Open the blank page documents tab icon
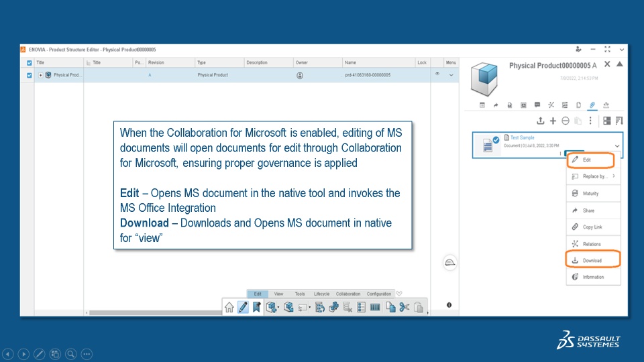Viewport: 644px width, 362px height. [579, 105]
